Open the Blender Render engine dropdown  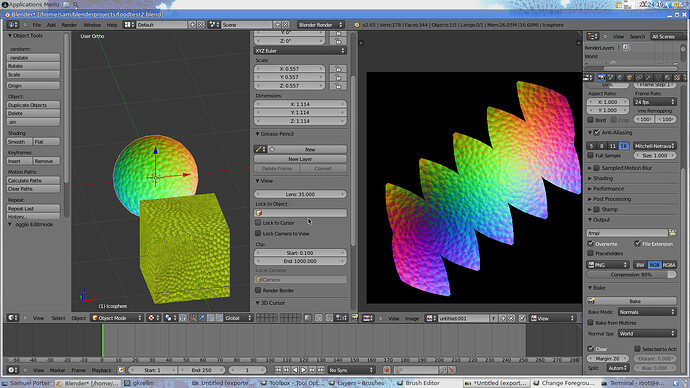click(320, 25)
